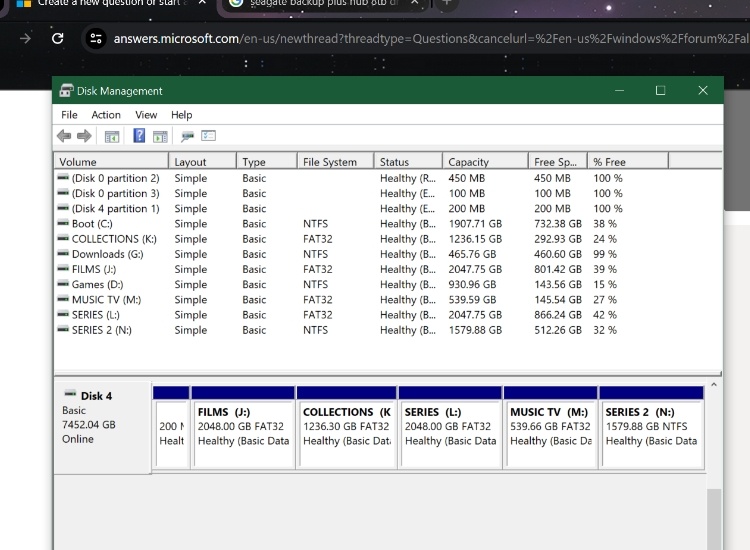Close the Seagate backup plus hub browser tab
The height and width of the screenshot is (550, 750).
(x=415, y=3)
